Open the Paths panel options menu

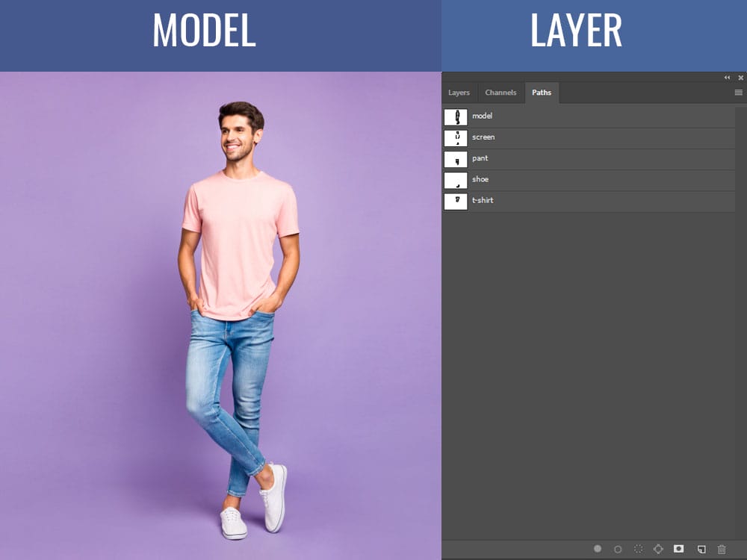coord(739,93)
